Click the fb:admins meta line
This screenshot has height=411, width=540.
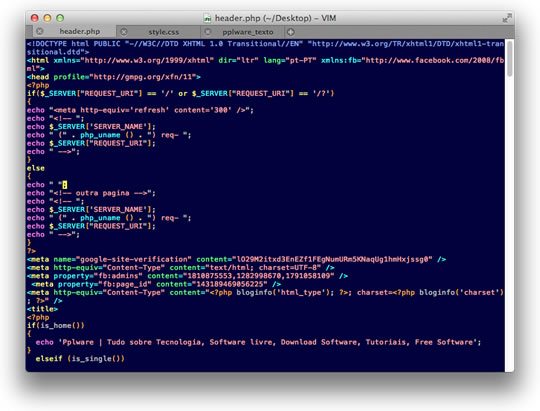[x=187, y=276]
